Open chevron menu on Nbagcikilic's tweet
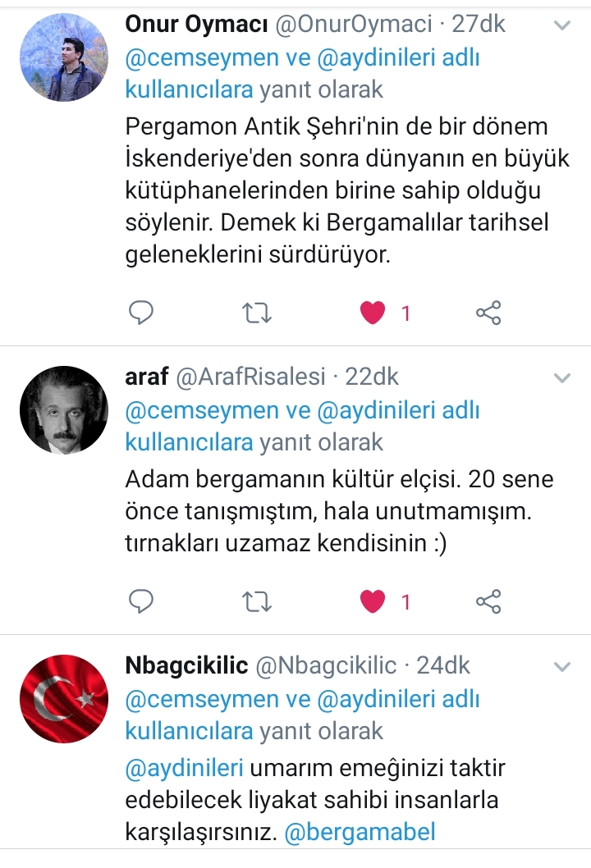591x868 pixels. click(x=562, y=666)
